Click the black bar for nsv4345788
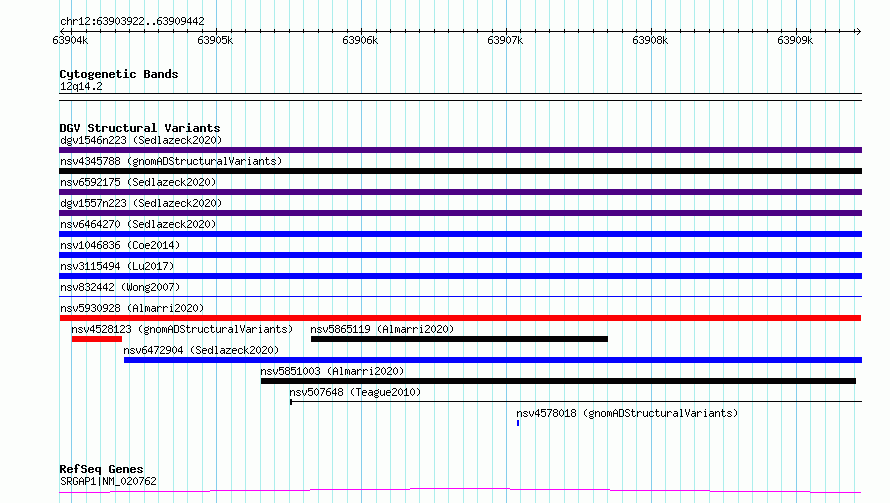 pos(460,171)
